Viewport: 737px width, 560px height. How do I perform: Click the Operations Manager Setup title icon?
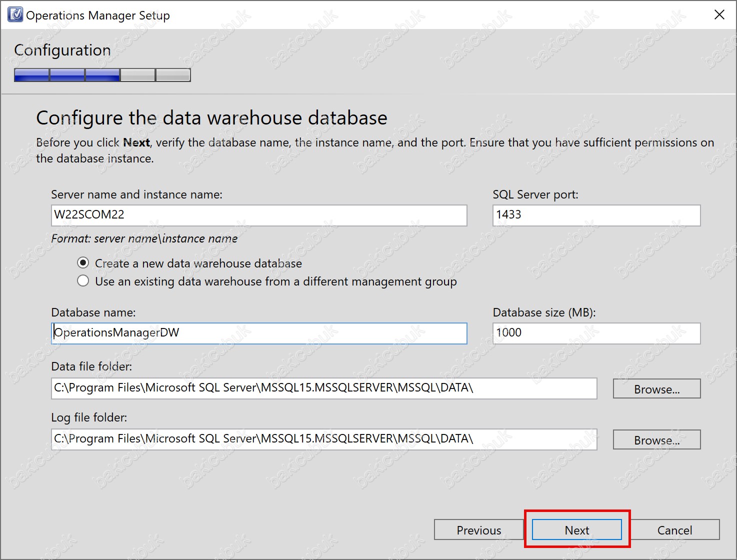pos(15,14)
